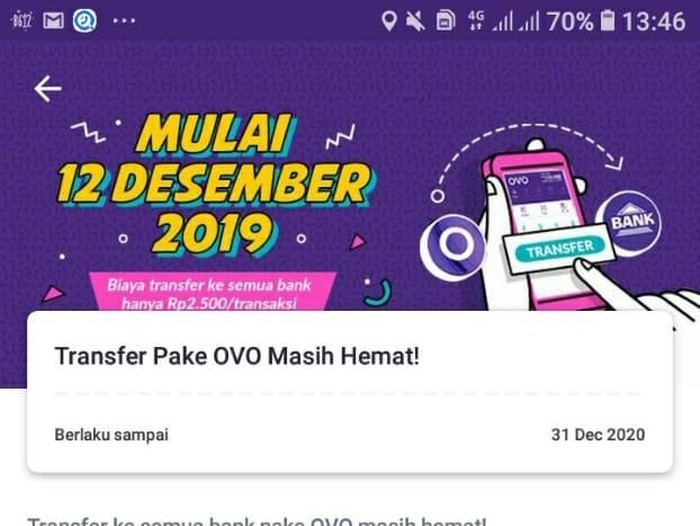Tap the blue clock app notification icon
This screenshot has height=526, width=700.
(x=85, y=21)
